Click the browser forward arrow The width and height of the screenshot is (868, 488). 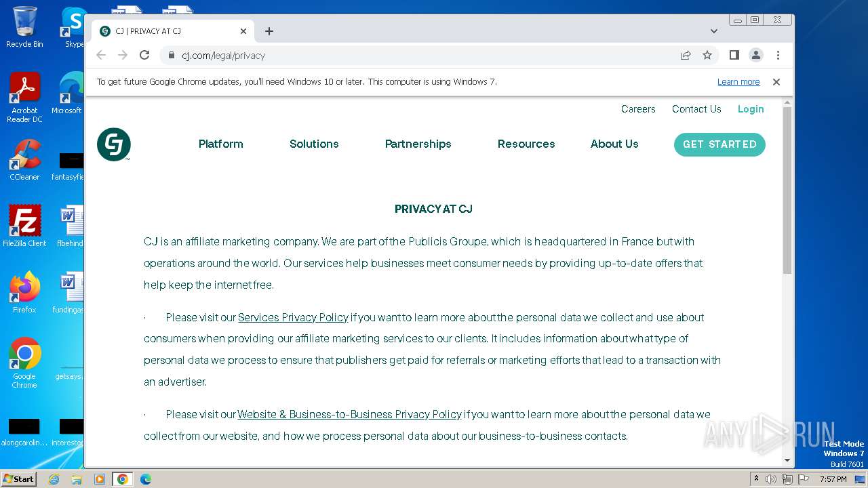click(x=123, y=55)
